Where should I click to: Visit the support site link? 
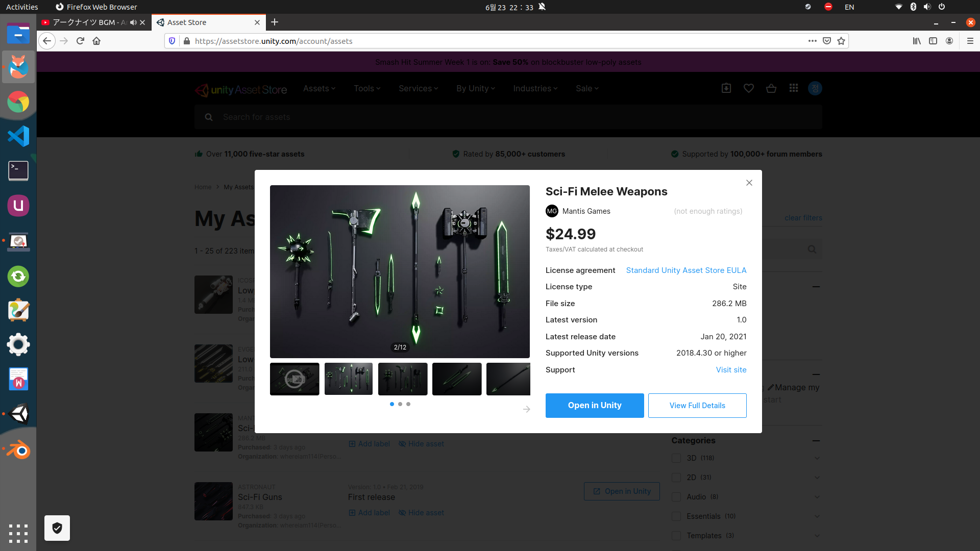[x=731, y=370]
